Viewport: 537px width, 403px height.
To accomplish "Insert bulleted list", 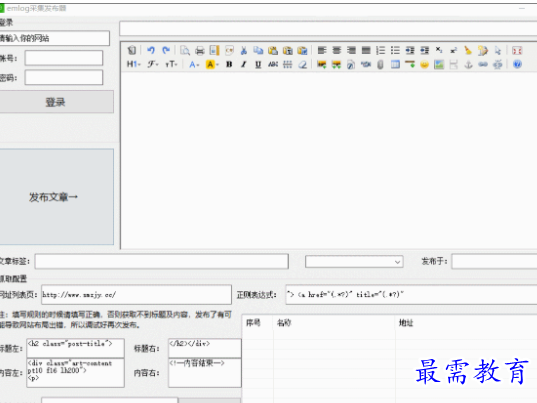I will pos(395,50).
